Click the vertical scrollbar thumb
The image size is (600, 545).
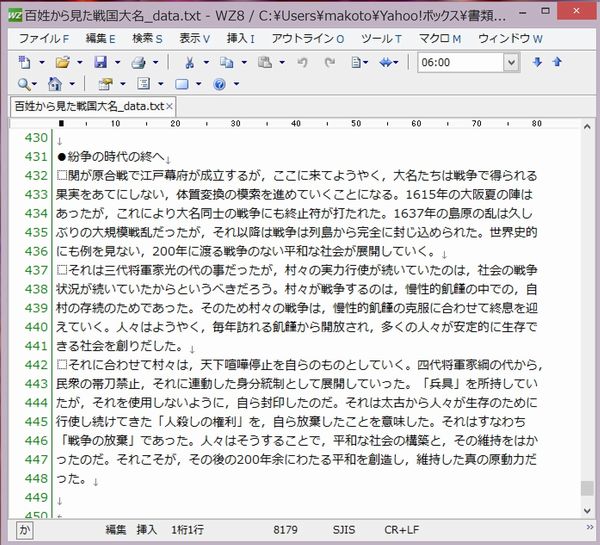(x=587, y=488)
